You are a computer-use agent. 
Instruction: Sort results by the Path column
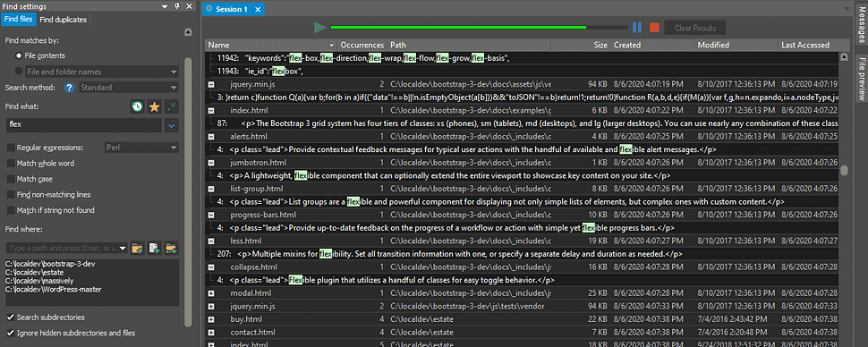pyautogui.click(x=471, y=45)
